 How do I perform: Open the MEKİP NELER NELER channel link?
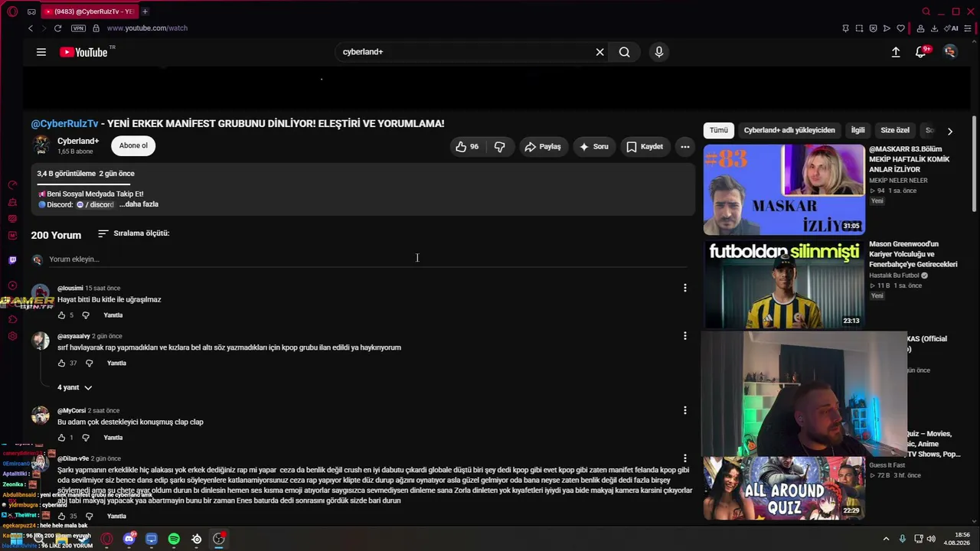point(898,181)
